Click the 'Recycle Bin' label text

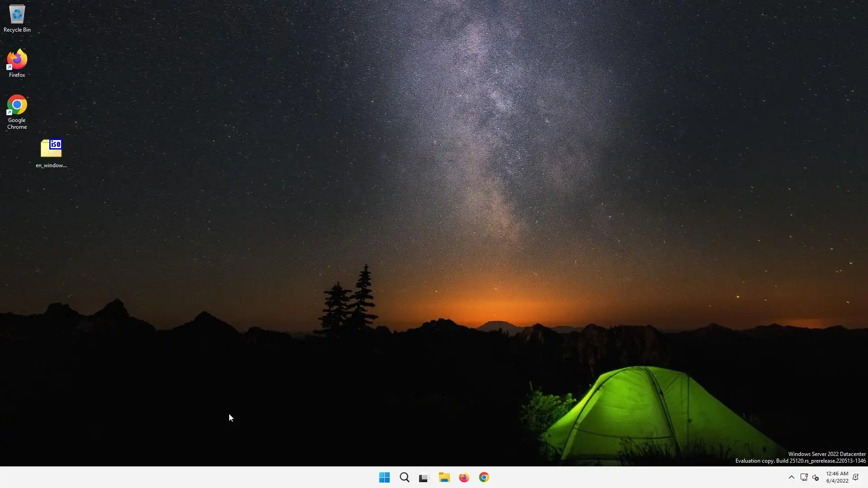pos(17,30)
